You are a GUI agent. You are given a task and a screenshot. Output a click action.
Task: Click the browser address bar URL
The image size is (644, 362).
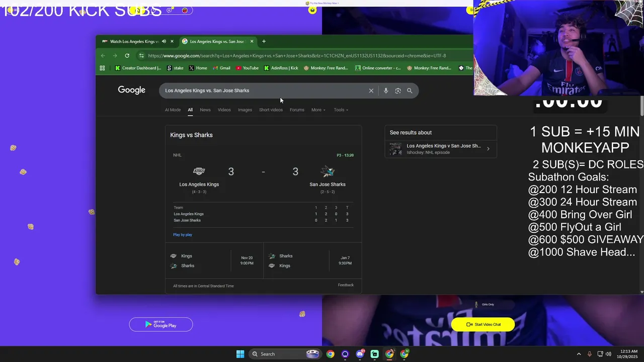tap(297, 56)
